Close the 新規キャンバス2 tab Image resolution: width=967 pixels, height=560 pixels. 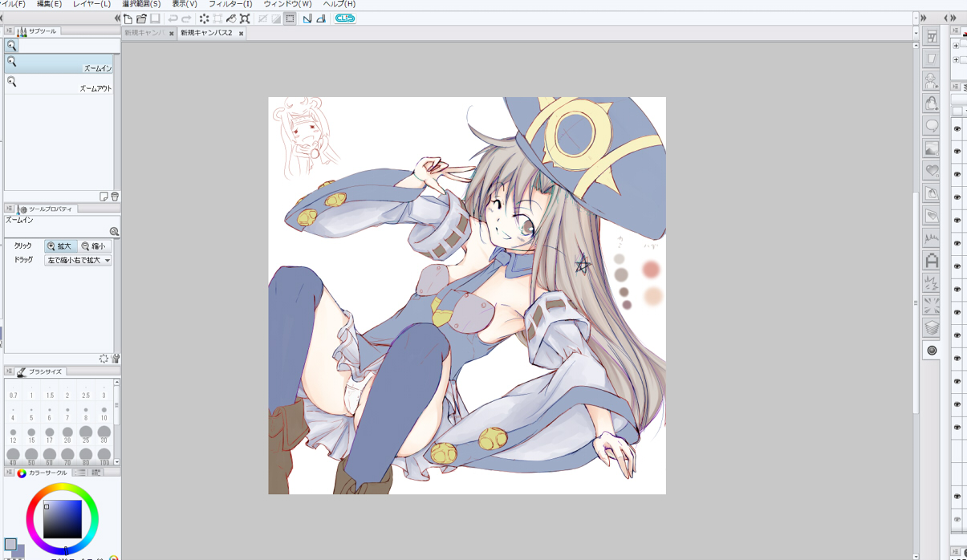(241, 34)
